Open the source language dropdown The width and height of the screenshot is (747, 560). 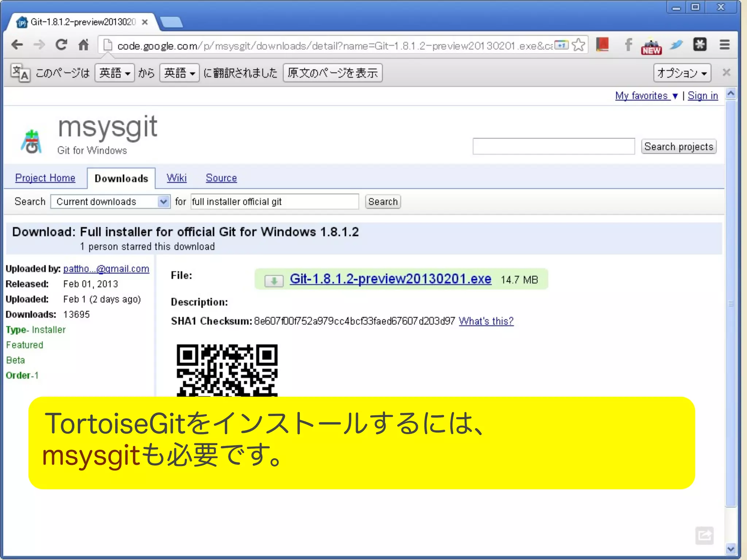click(x=115, y=73)
